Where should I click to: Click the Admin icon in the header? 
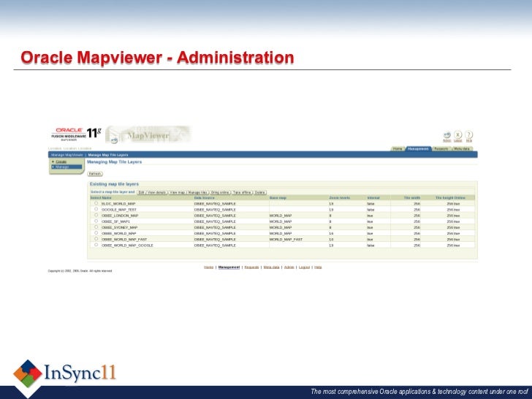447,134
